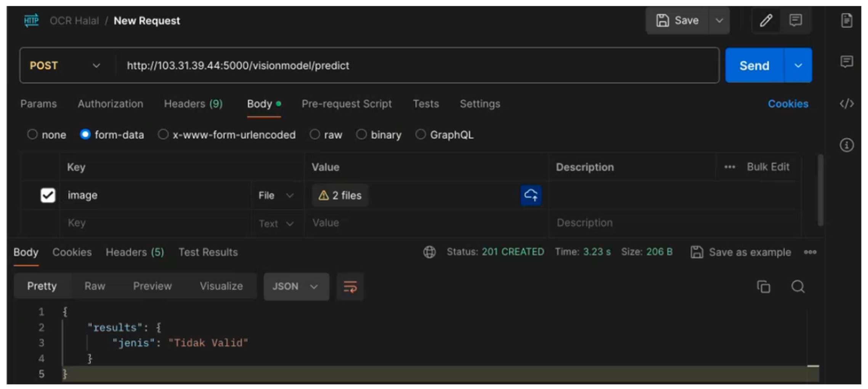Click the info icon in right sidebar
The width and height of the screenshot is (868, 389).
pos(846,145)
